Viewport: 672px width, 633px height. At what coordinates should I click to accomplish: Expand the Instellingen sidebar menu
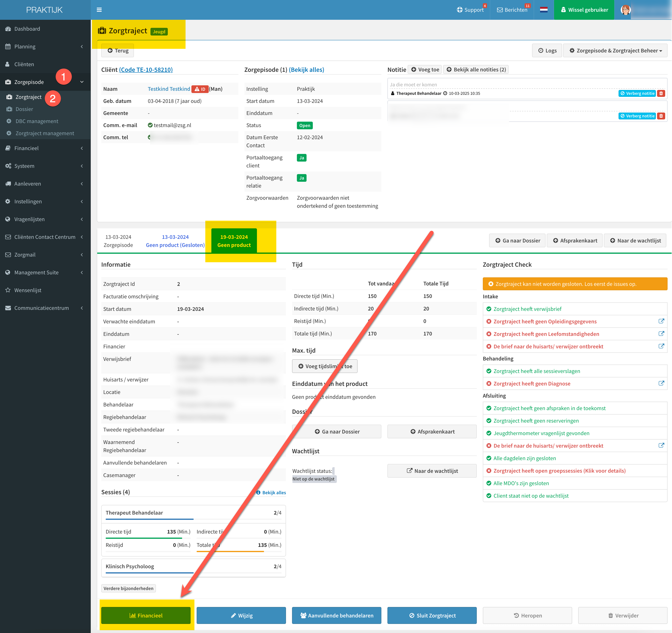pos(45,202)
